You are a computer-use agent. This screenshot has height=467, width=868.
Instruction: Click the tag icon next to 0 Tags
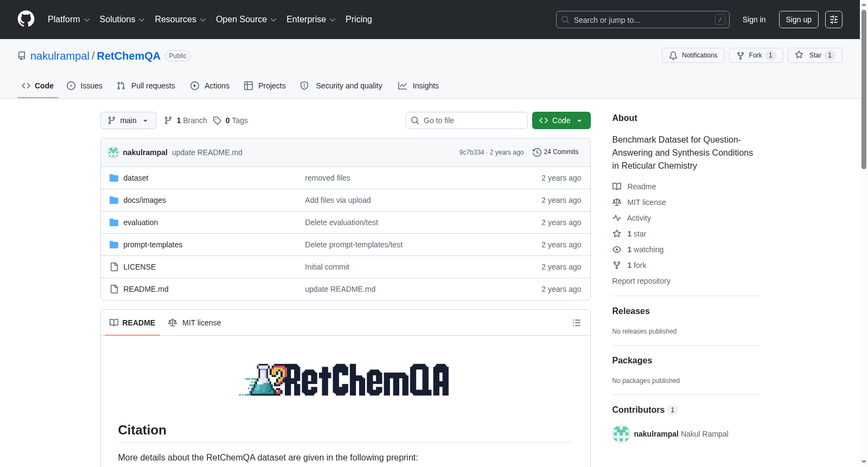click(x=217, y=120)
